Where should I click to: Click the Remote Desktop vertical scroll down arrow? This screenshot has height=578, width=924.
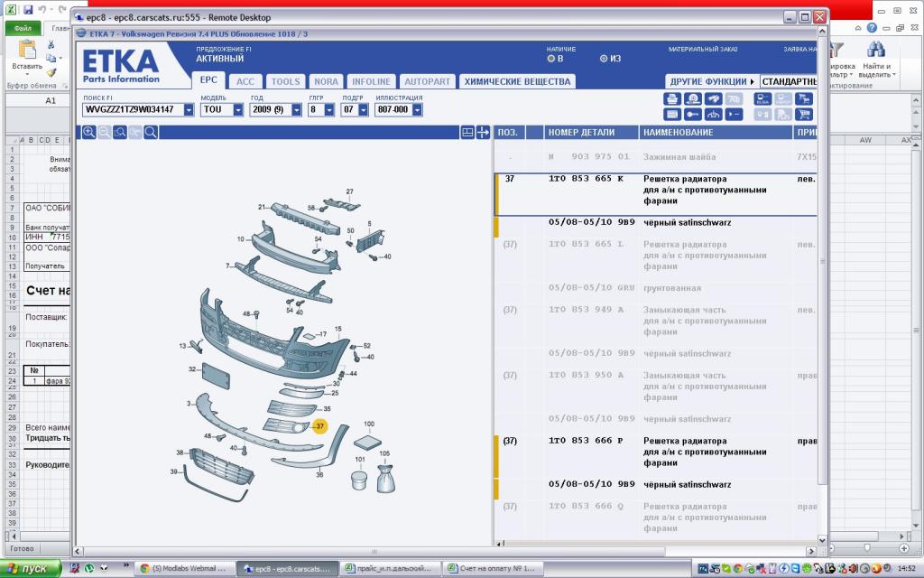pos(823,540)
